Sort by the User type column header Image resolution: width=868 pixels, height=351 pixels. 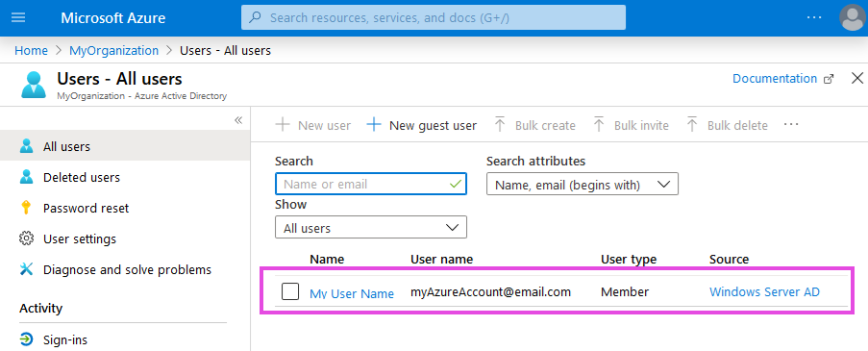coord(629,259)
